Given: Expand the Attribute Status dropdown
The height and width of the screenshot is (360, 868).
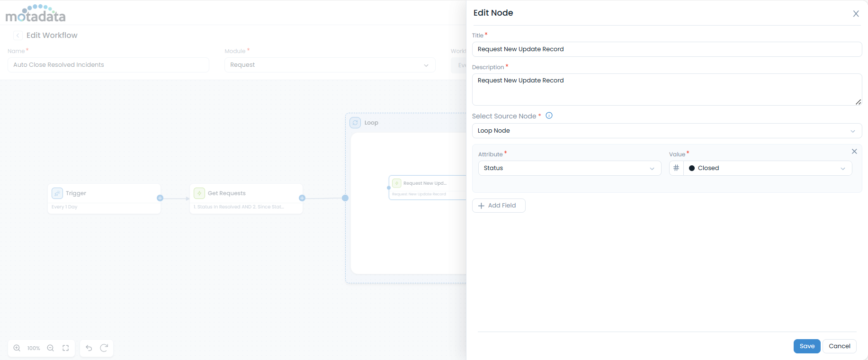Looking at the screenshot, I should point(569,168).
